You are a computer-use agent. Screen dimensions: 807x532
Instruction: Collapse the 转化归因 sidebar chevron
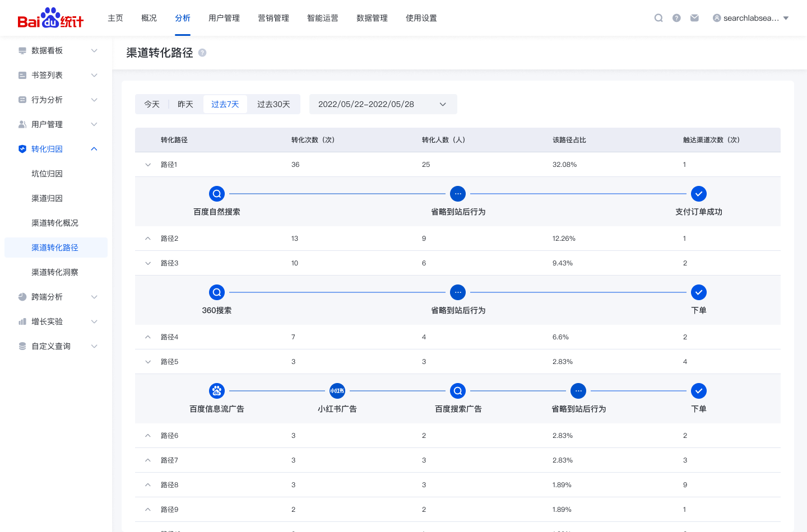pos(94,149)
